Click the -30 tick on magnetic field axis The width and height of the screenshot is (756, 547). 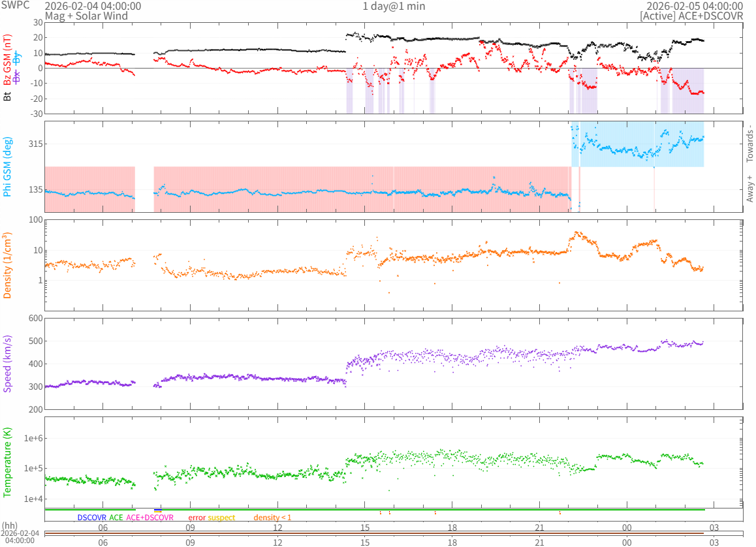pos(37,114)
